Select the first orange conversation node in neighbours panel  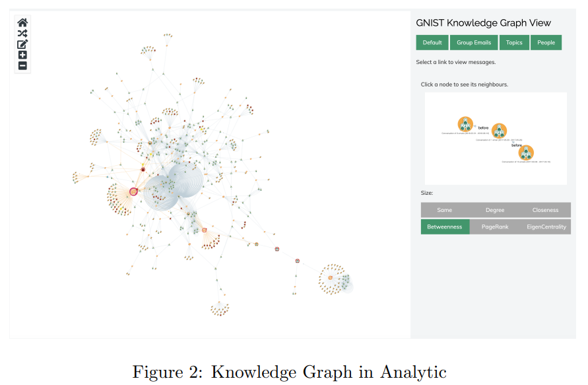click(465, 124)
